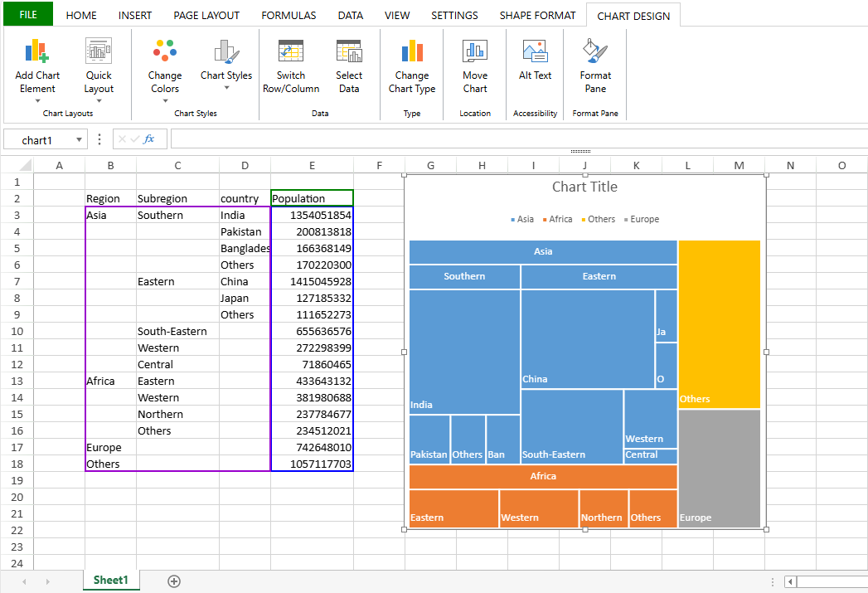The height and width of the screenshot is (593, 868).
Task: Expand the Add Chart Element dropdown arrow
Action: point(37,101)
